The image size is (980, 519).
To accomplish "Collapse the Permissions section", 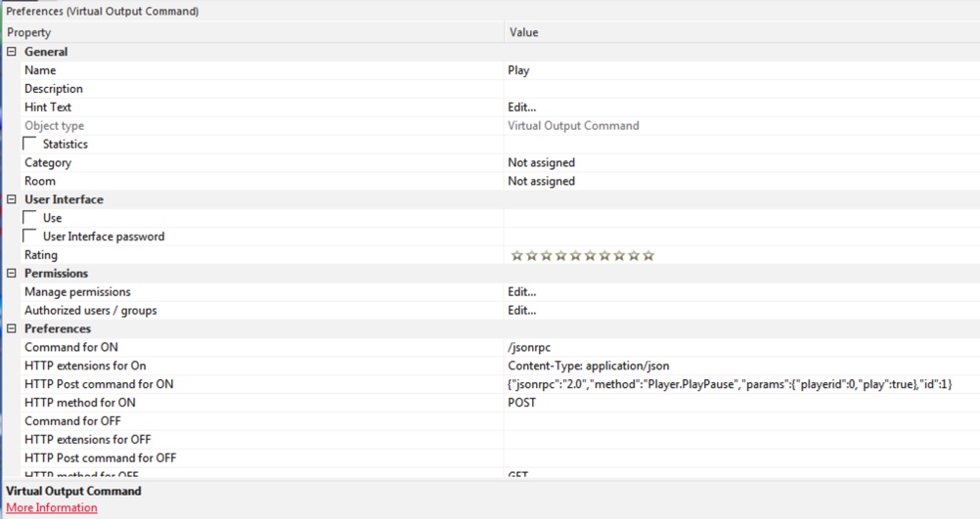I will click(12, 274).
